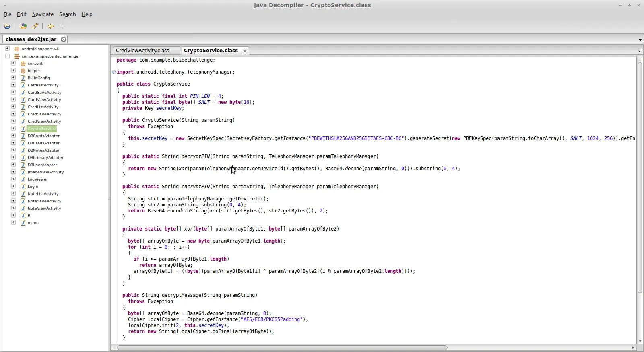The height and width of the screenshot is (352, 644).
Task: Expand the android.support.v4 package node
Action: [7, 49]
